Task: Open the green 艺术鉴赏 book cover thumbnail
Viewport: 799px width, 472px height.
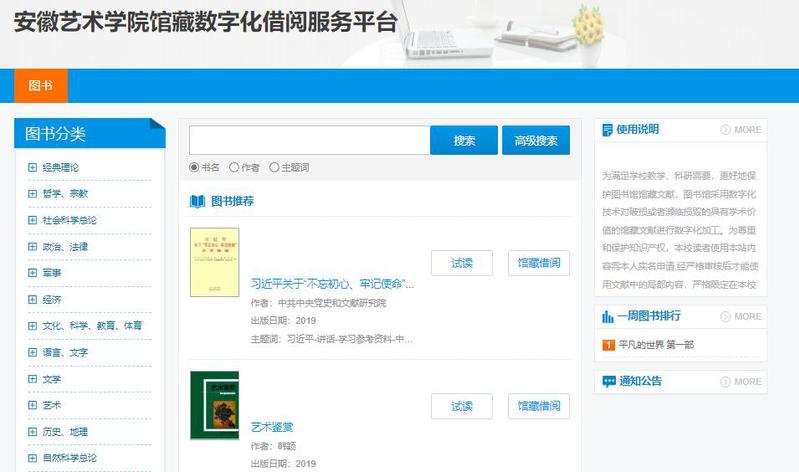Action: pos(214,405)
